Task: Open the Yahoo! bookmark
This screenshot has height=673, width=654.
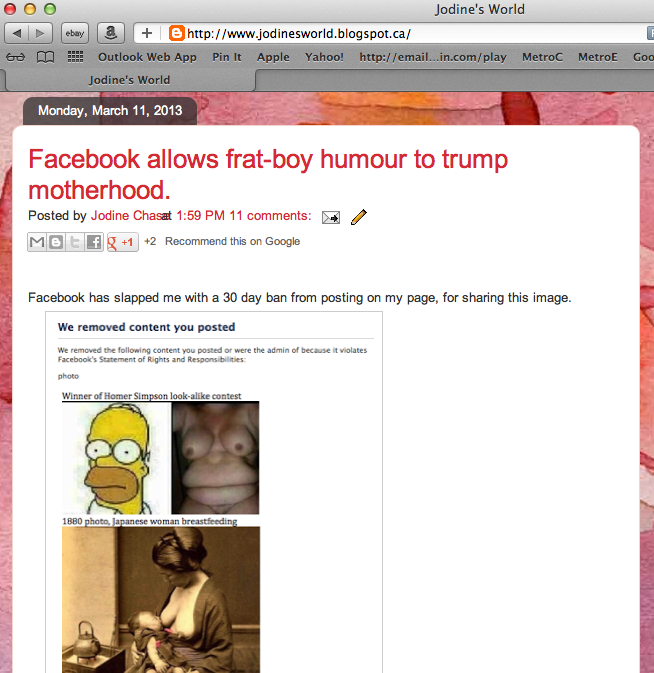Action: 324,57
